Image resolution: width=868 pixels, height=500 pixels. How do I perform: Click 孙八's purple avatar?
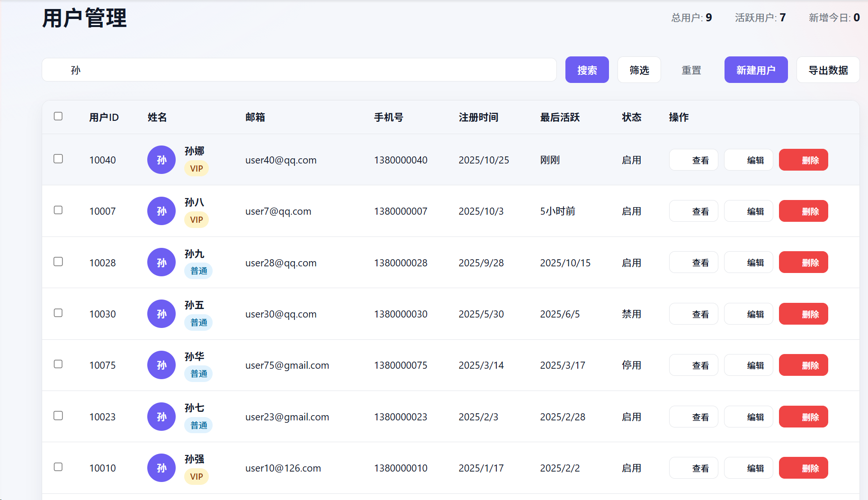[161, 211]
